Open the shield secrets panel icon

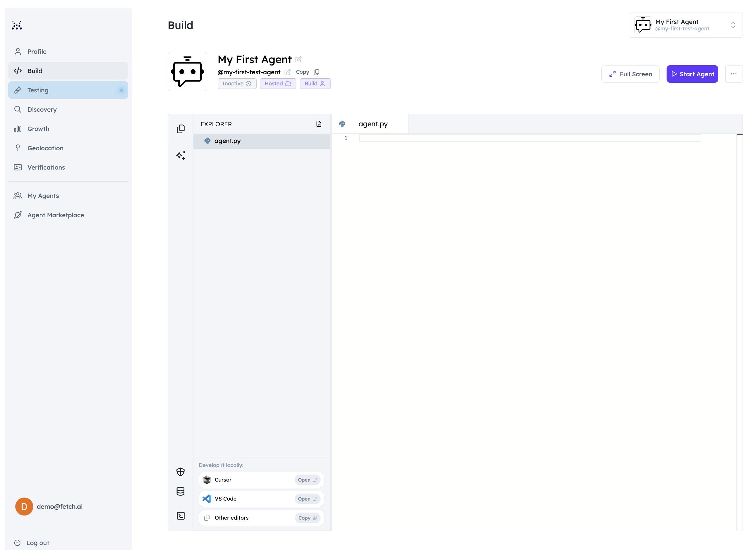click(x=181, y=472)
